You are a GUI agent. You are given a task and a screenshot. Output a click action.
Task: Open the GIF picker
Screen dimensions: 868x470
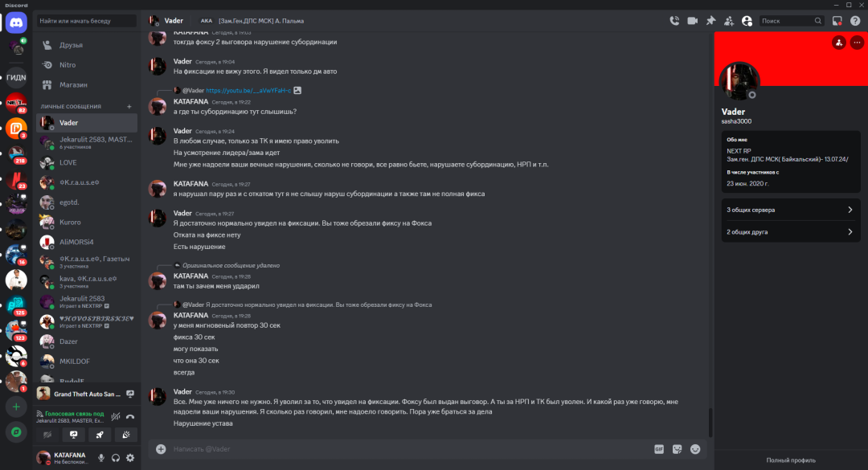tap(659, 449)
